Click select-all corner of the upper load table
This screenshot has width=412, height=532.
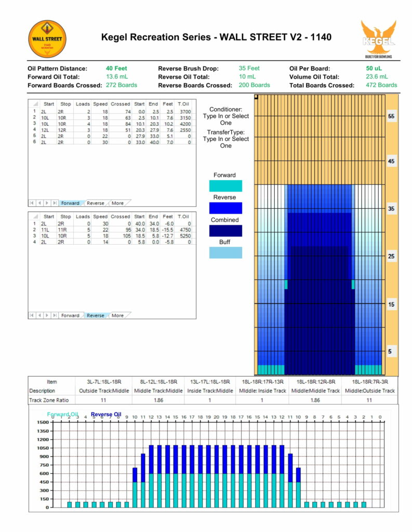coord(35,104)
